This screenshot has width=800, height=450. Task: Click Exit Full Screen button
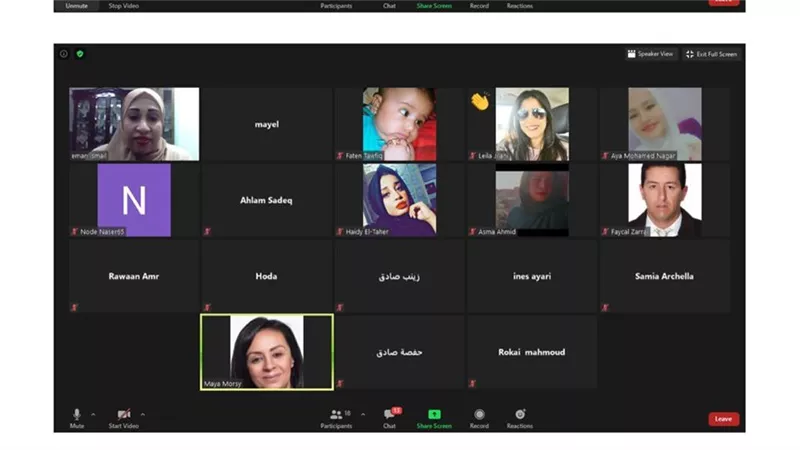click(712, 54)
